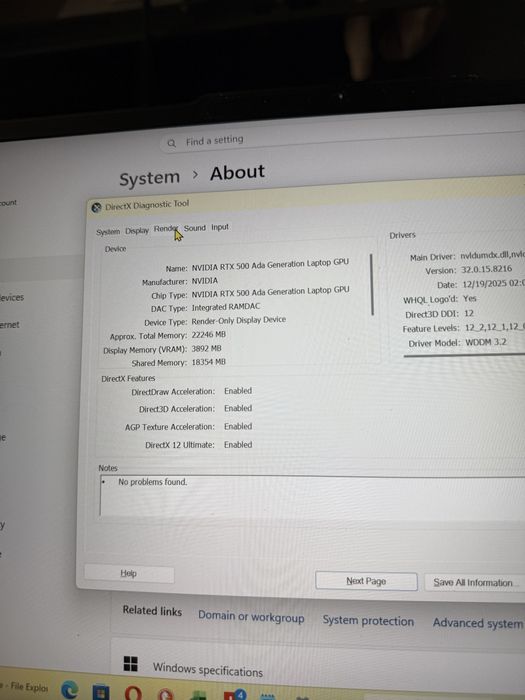Viewport: 525px width, 700px height.
Task: Open Advanced system settings link
Action: point(478,623)
